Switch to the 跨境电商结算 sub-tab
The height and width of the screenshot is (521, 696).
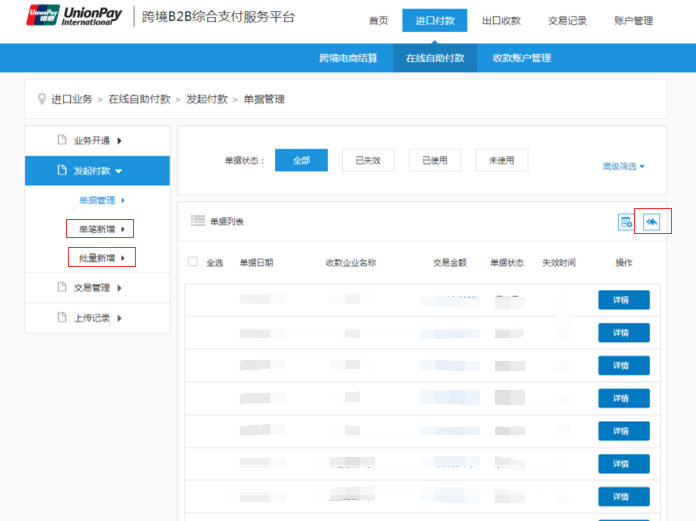[347, 58]
